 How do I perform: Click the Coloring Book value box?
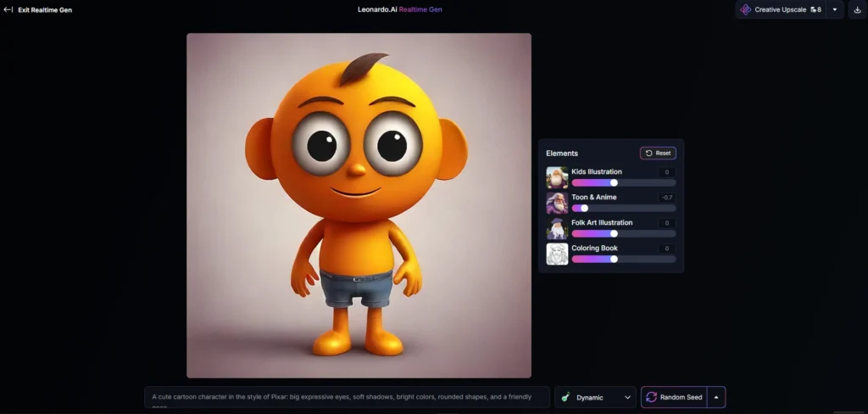pos(667,249)
